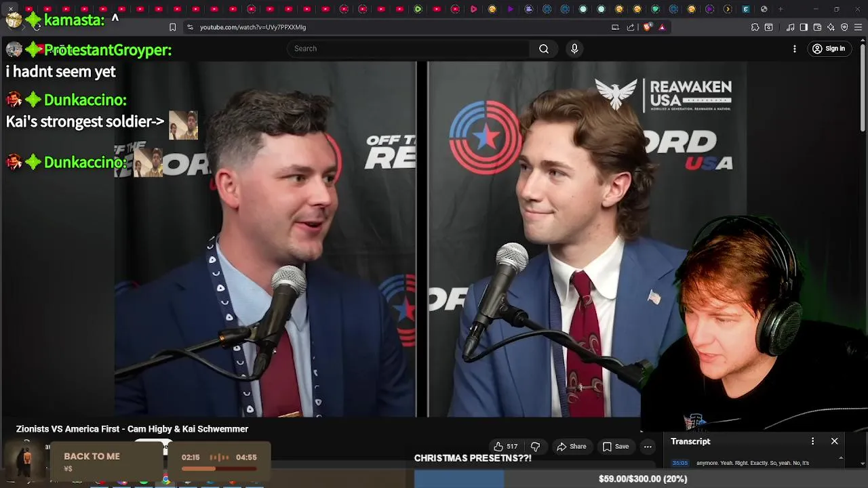
Task: Click the BACK TO ME song title
Action: coord(92,456)
